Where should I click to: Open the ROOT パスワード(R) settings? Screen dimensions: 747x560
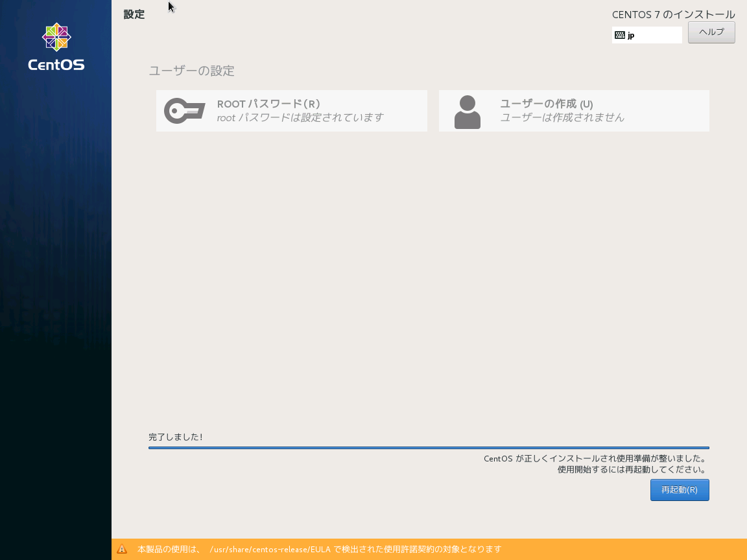(292, 111)
